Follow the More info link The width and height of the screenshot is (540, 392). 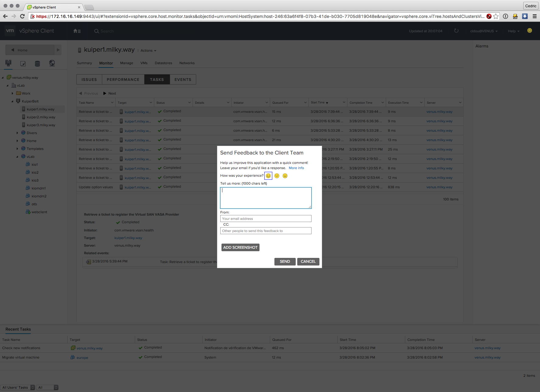(296, 168)
